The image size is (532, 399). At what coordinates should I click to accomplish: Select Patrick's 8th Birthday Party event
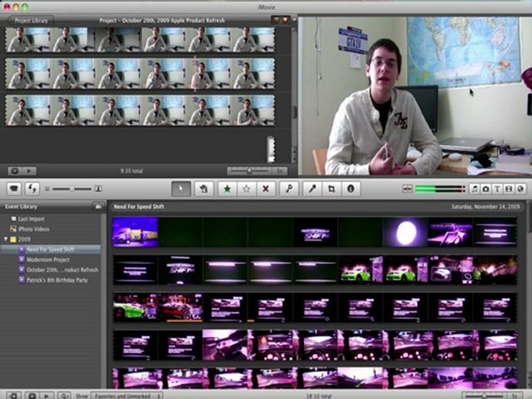(x=57, y=280)
